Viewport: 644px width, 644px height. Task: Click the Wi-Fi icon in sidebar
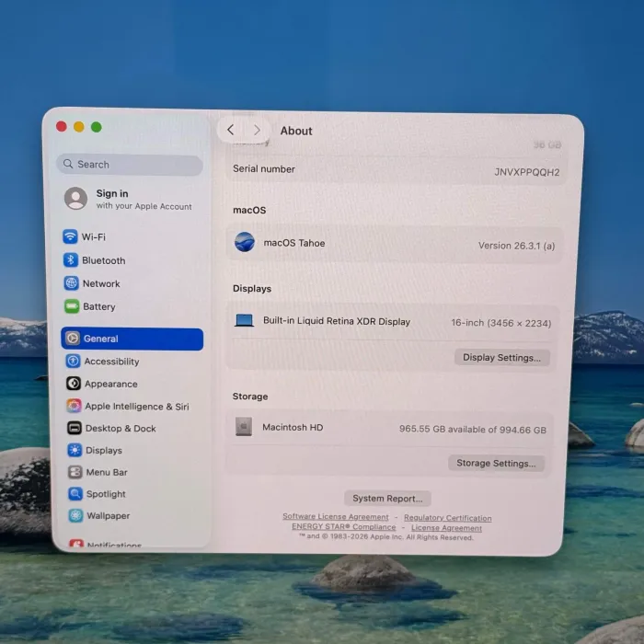point(70,236)
